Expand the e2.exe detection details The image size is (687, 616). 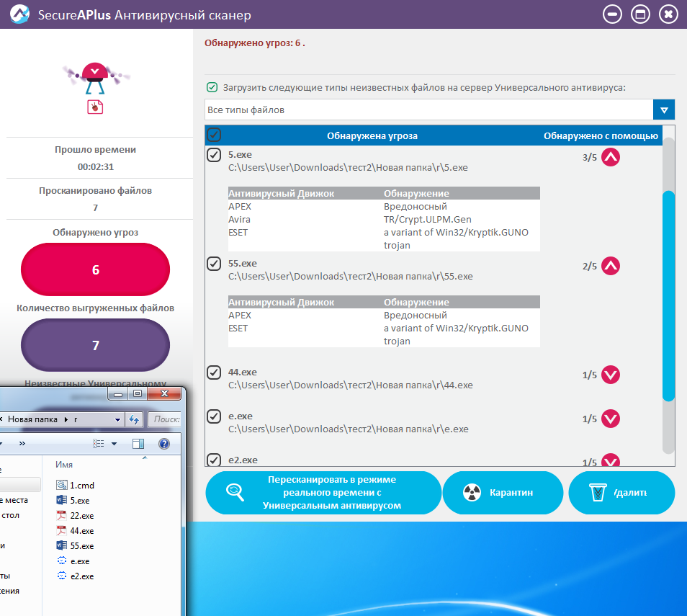[611, 460]
